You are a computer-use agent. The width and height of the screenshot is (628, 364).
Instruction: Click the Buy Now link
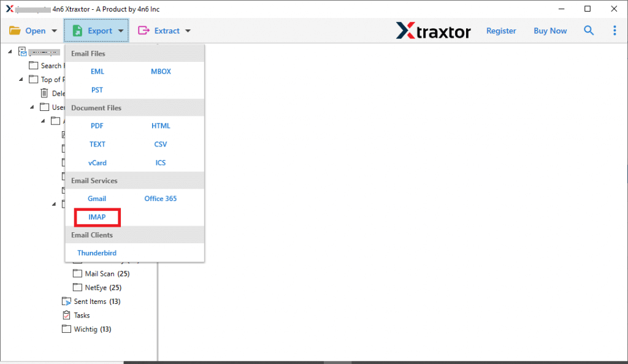coord(549,30)
